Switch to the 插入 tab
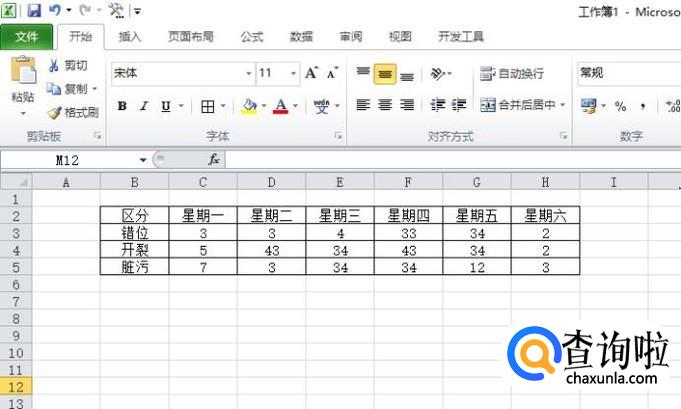The width and height of the screenshot is (681, 409). click(130, 37)
